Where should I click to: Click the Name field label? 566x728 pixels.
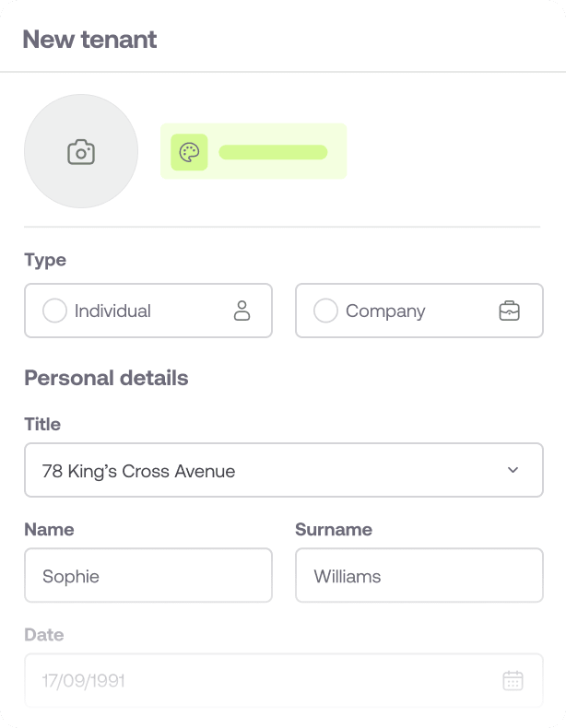49,529
